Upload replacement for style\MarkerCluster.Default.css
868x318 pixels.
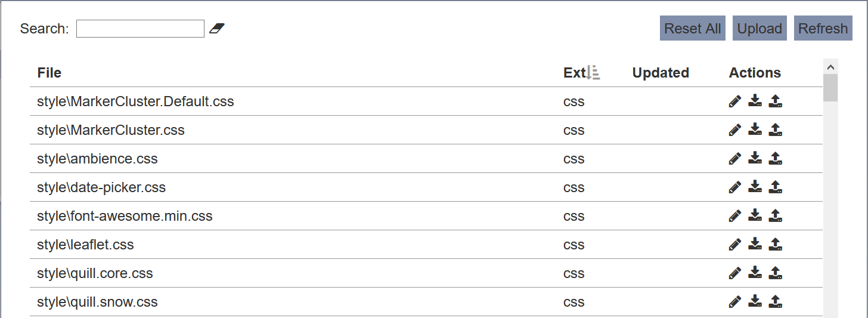point(775,101)
